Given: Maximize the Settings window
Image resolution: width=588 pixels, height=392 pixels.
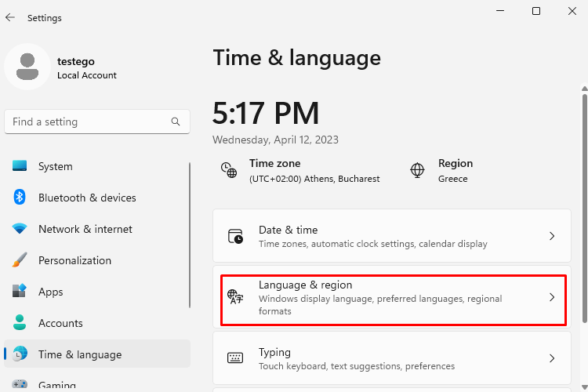Looking at the screenshot, I should coord(536,11).
